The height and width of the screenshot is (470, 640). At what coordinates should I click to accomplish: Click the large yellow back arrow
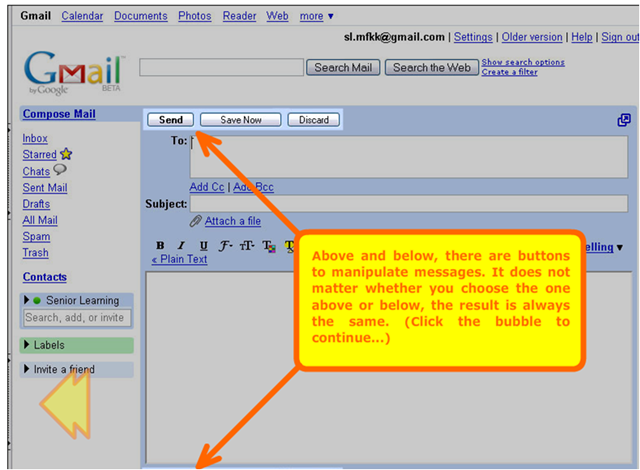65,404
